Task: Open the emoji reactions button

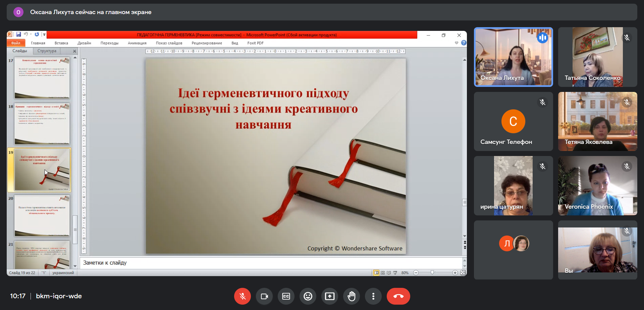Action: pos(308,296)
